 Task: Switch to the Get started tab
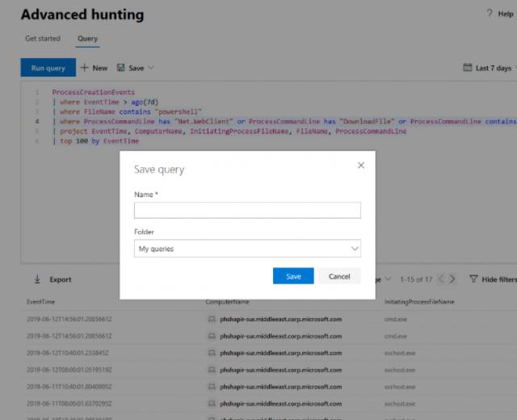(x=42, y=39)
